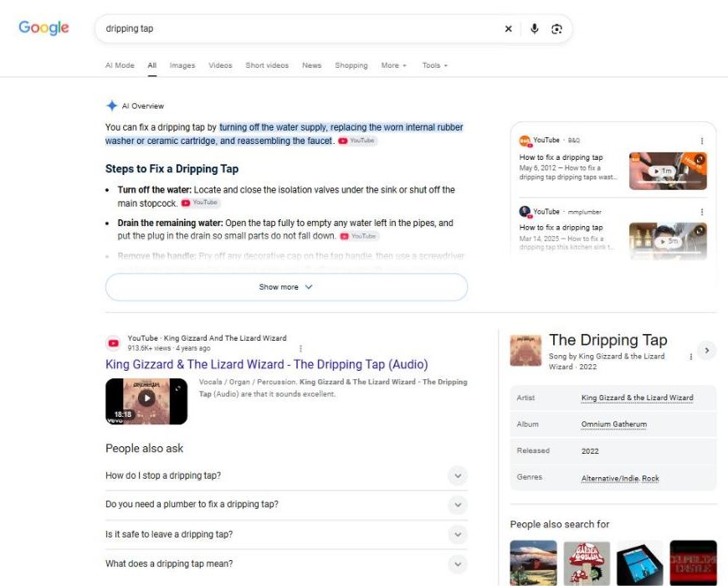Click 913.6K+ views 4 years ago text

pos(169,348)
